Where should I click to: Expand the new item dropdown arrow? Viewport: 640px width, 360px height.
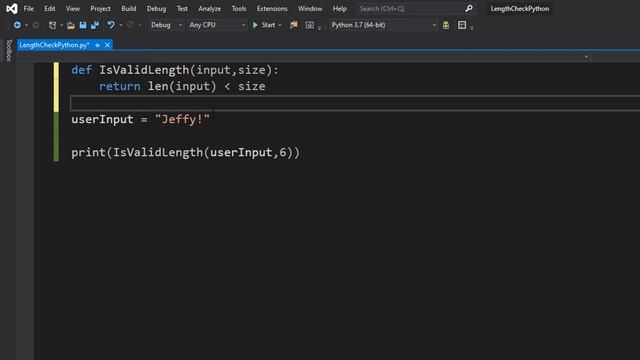[61, 25]
